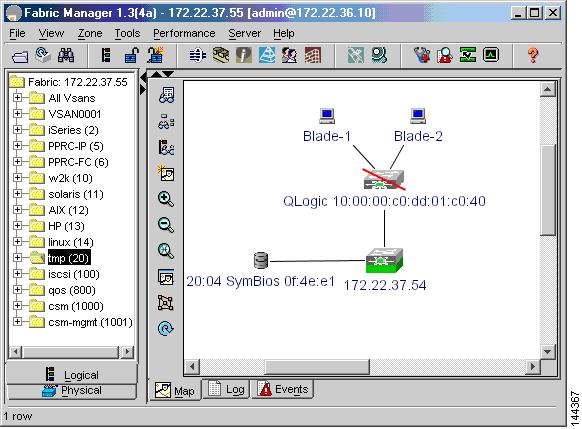Click the blue Refresh map icon

[166, 328]
